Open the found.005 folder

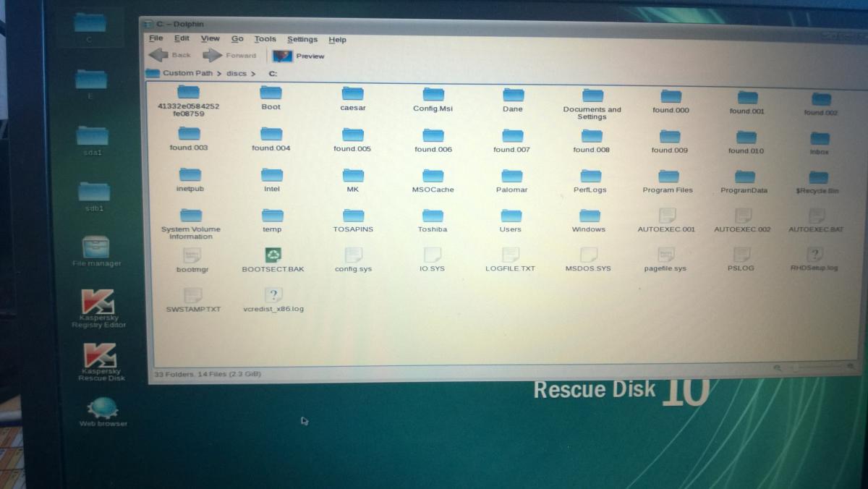click(352, 140)
